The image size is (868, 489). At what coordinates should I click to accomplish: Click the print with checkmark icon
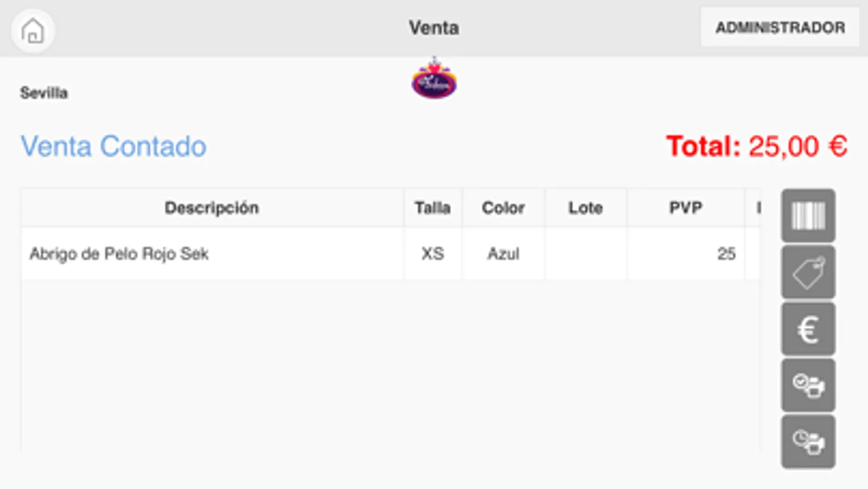click(x=808, y=385)
